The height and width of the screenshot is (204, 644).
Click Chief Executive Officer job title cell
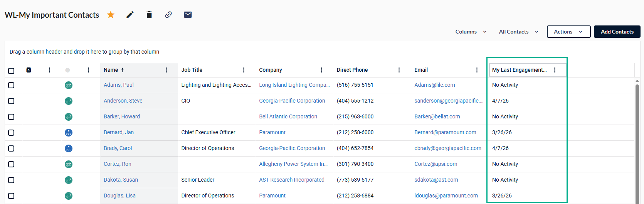point(208,132)
